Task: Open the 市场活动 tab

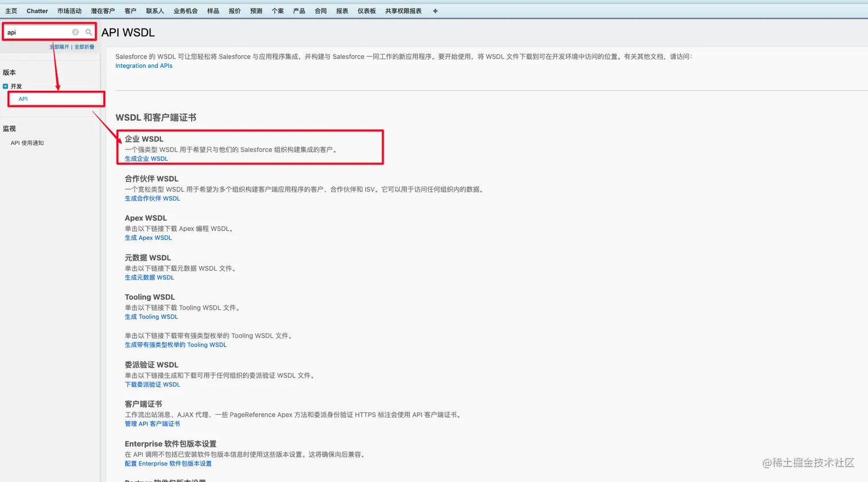Action: 69,11
